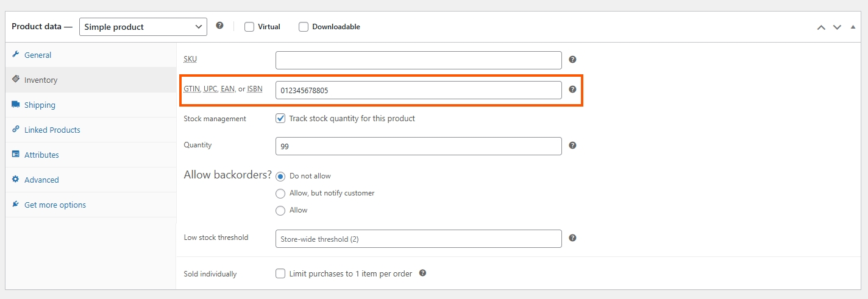Click the help icon beside SKU field
This screenshot has height=299, width=868.
point(572,60)
